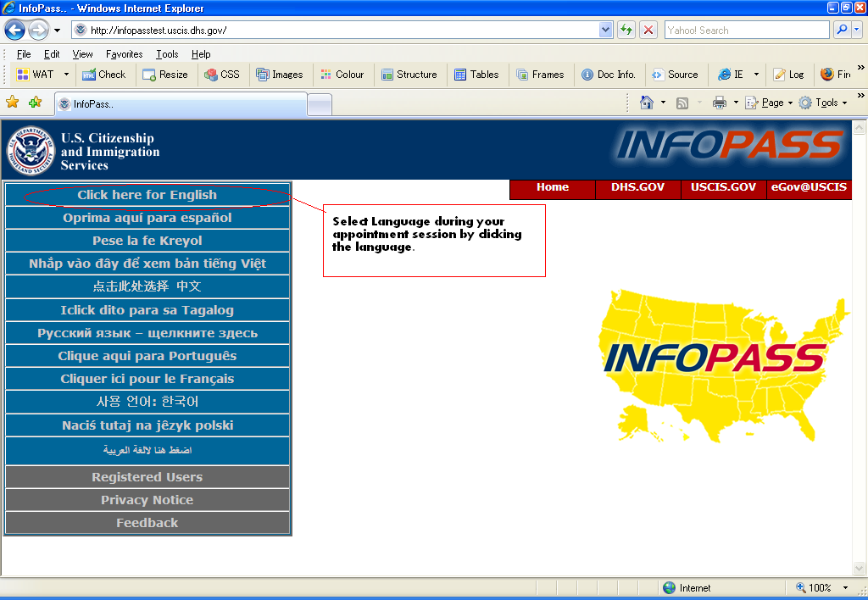This screenshot has height=600, width=868.
Task: Click the Favorites Center star icon
Action: point(12,102)
